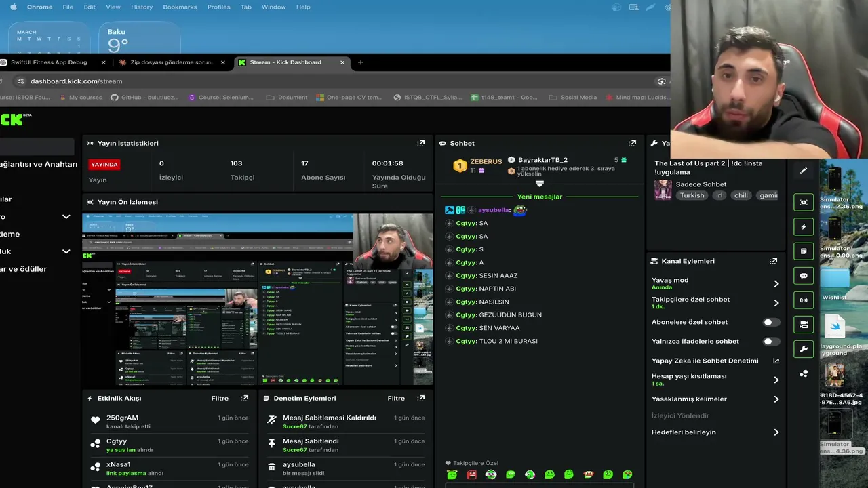This screenshot has width=868, height=488.
Task: Pop out the Sohbet chat panel
Action: click(633, 144)
